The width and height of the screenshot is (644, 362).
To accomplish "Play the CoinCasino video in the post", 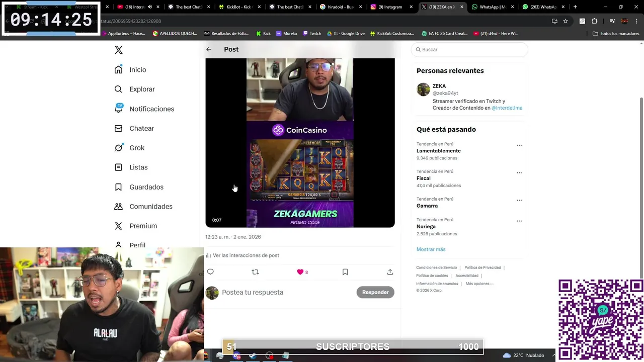I will pyautogui.click(x=300, y=143).
